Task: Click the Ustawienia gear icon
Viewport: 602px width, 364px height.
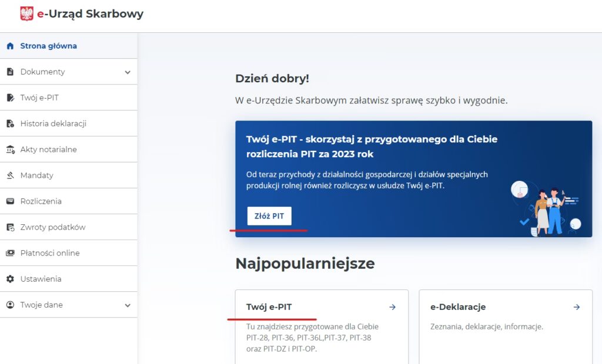Action: click(x=10, y=279)
